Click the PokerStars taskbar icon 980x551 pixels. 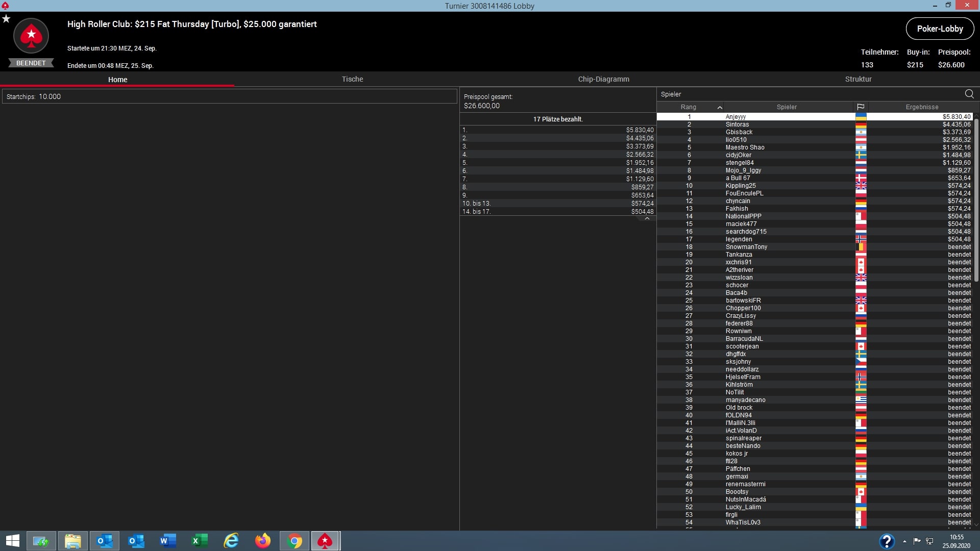coord(325,541)
